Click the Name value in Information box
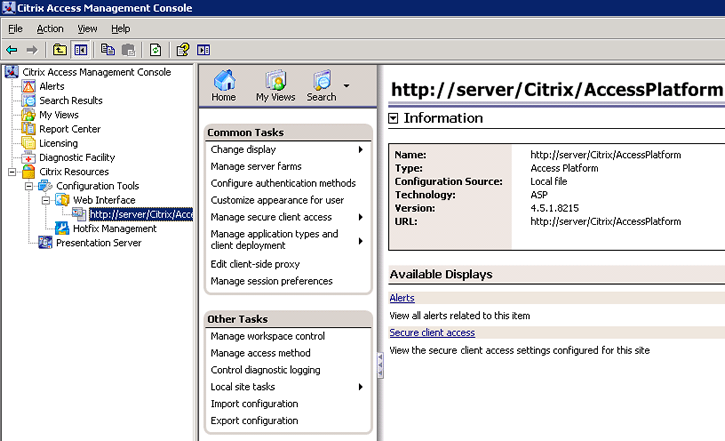The height and width of the screenshot is (441, 725). point(605,155)
